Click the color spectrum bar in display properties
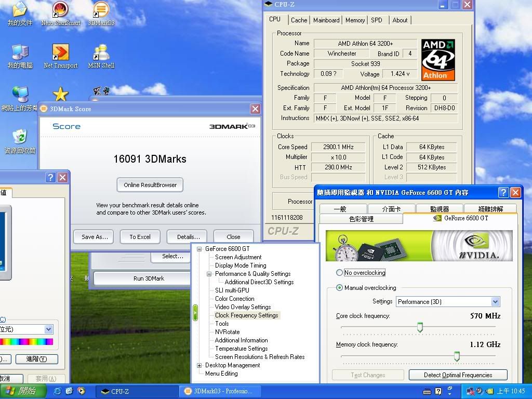 (26, 342)
